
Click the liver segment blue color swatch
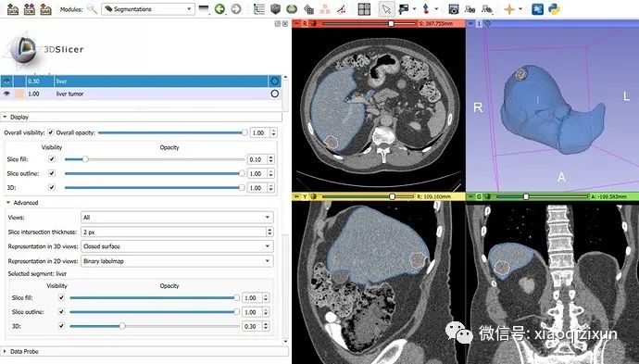19,82
